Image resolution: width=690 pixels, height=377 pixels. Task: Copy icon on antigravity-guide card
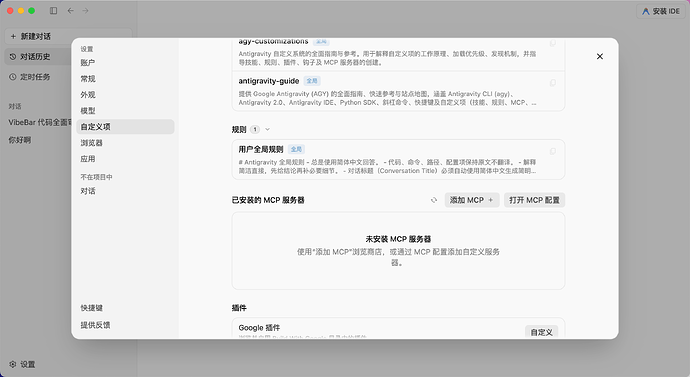pos(553,83)
